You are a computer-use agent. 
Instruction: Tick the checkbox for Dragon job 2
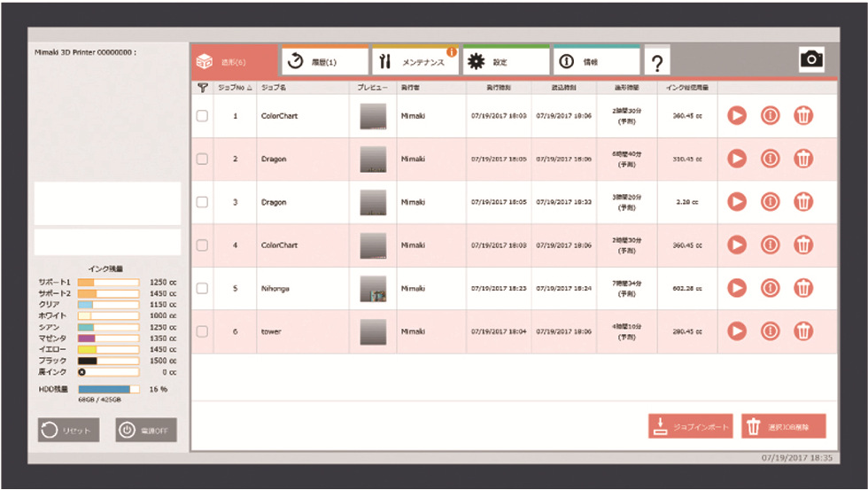click(202, 159)
